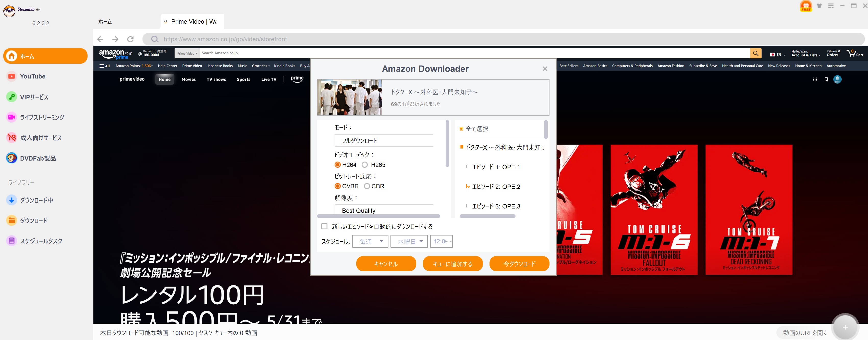
Task: Reload the current page
Action: 130,39
